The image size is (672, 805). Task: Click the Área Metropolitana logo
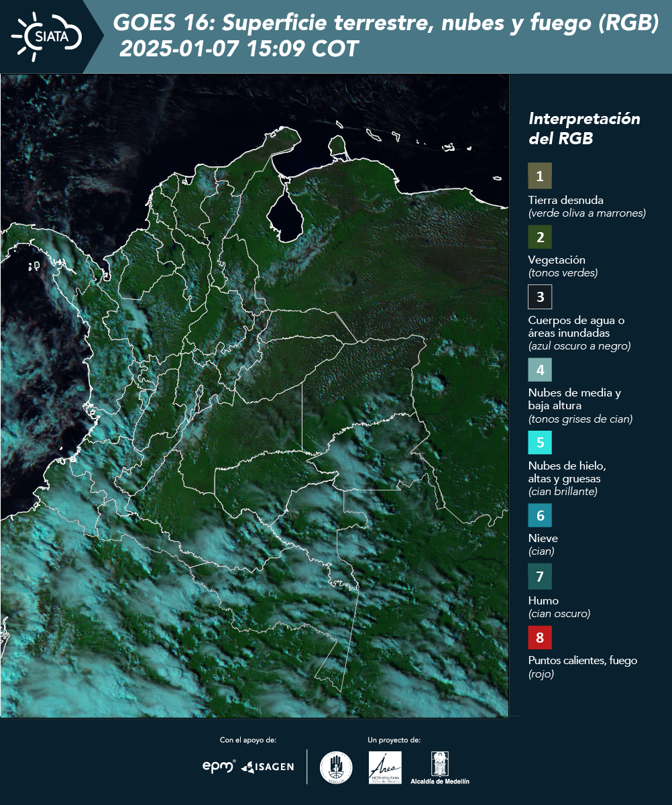(386, 767)
